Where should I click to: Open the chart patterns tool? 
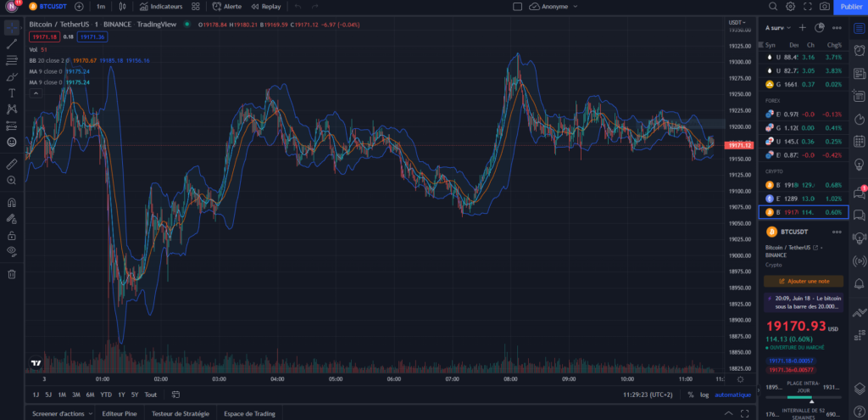click(x=12, y=109)
